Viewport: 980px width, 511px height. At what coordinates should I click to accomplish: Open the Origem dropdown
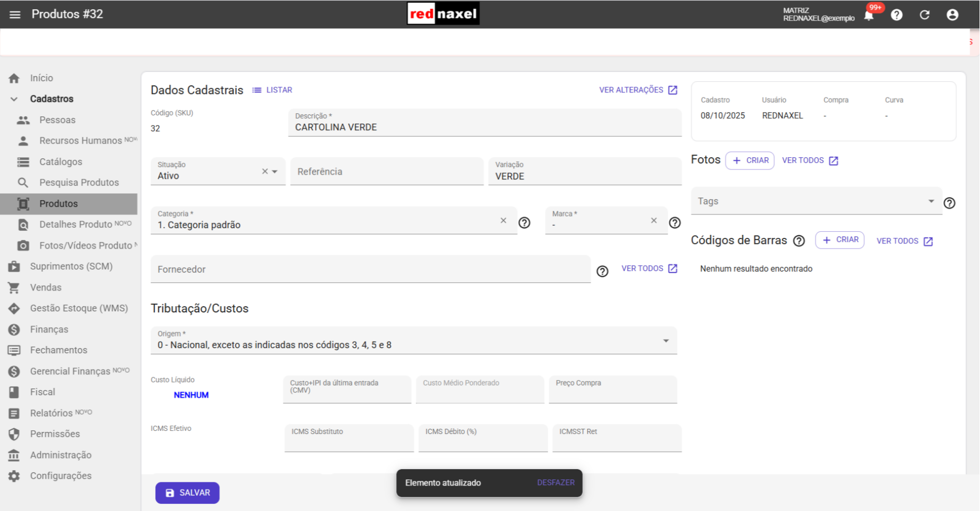(414, 340)
